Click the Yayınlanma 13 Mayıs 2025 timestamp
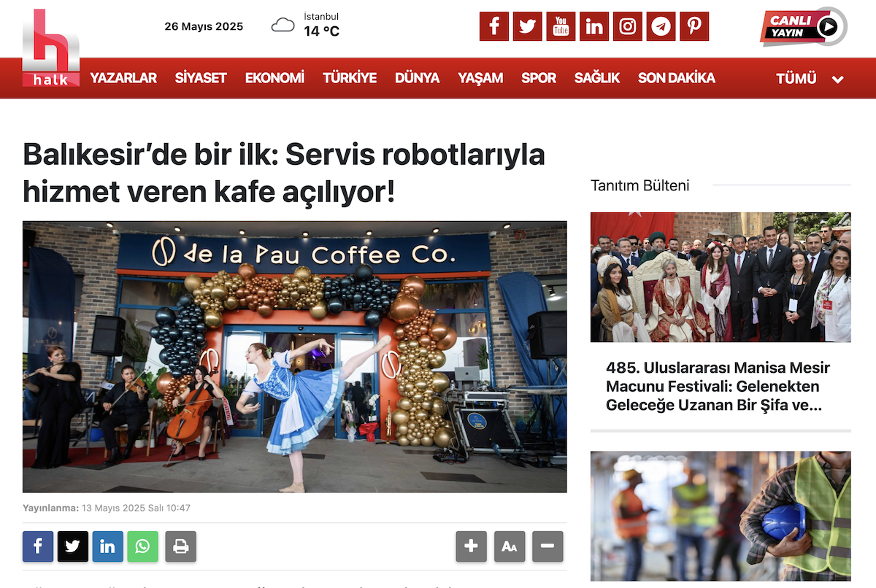This screenshot has width=876, height=588. [x=107, y=508]
